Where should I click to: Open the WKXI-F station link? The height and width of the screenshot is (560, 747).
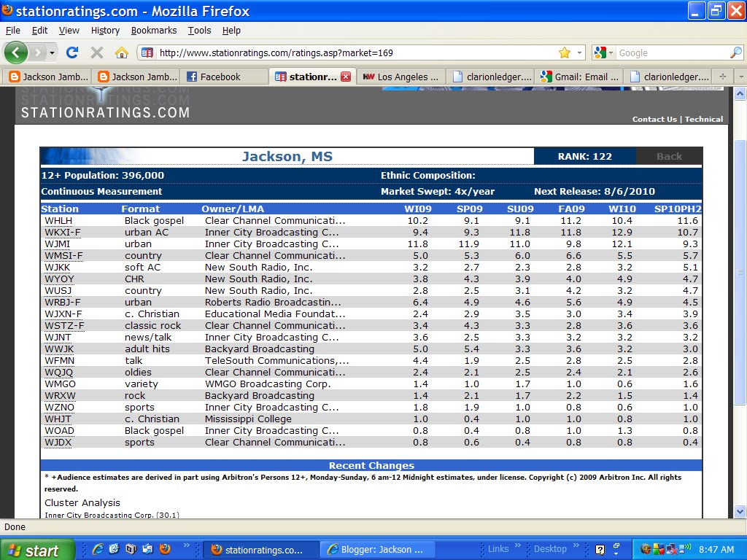coord(63,233)
